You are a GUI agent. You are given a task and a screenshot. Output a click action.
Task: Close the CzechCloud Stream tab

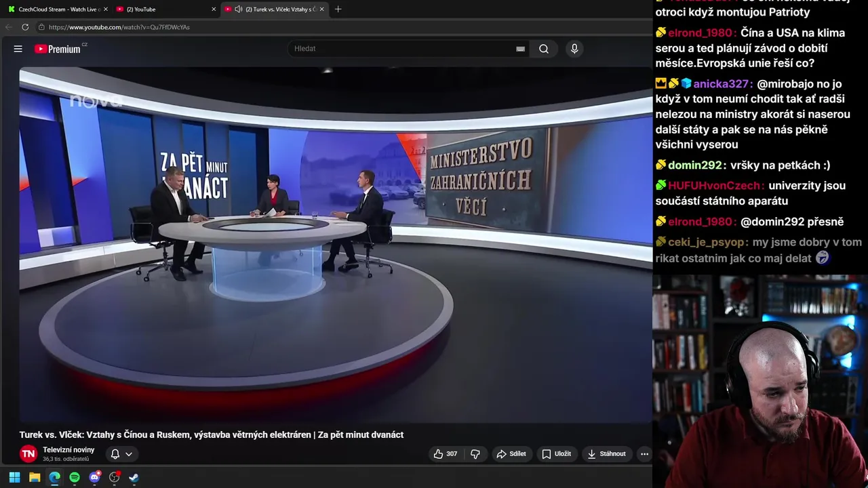tap(105, 9)
